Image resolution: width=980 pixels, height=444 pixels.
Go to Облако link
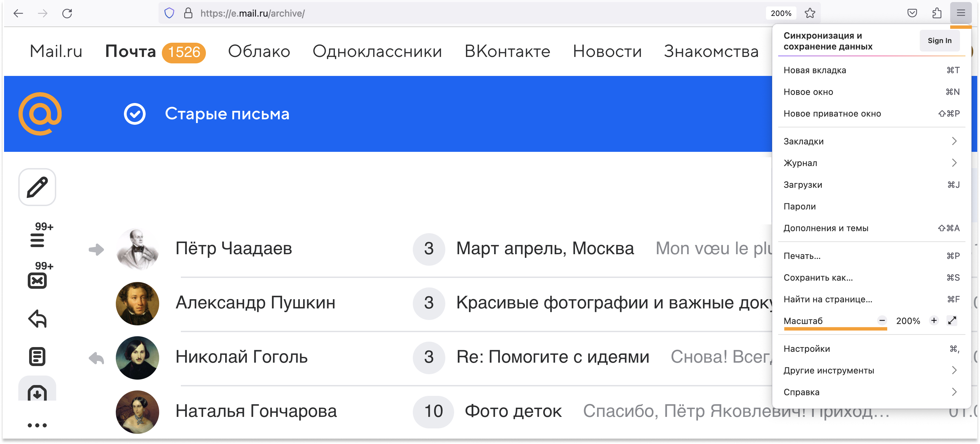point(259,52)
